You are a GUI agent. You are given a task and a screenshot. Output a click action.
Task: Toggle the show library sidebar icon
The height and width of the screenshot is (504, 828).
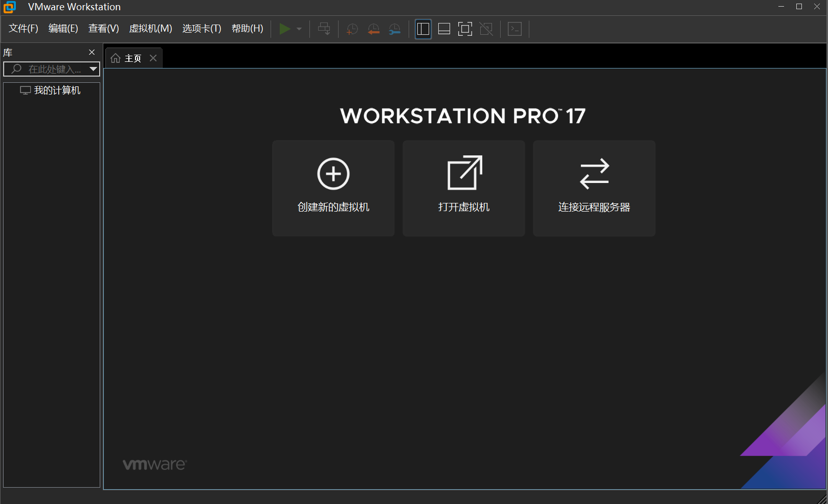[423, 29]
